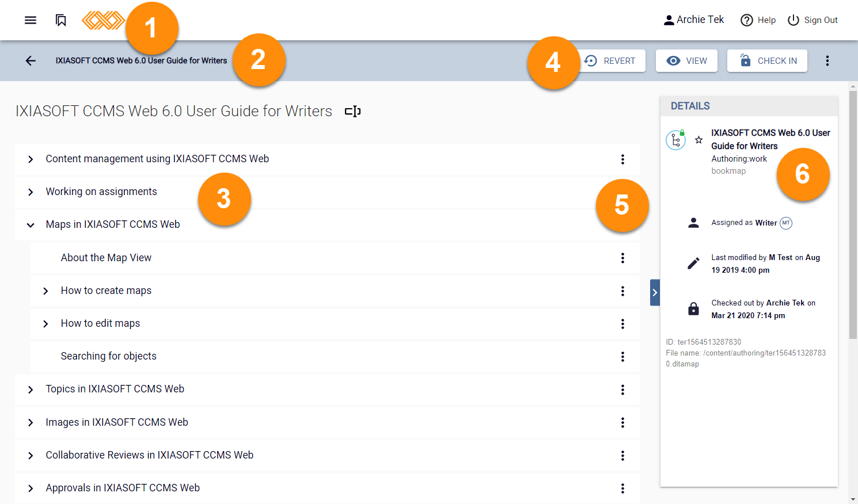Toggle the favorite star in Details
This screenshot has height=504, width=858.
pos(698,140)
